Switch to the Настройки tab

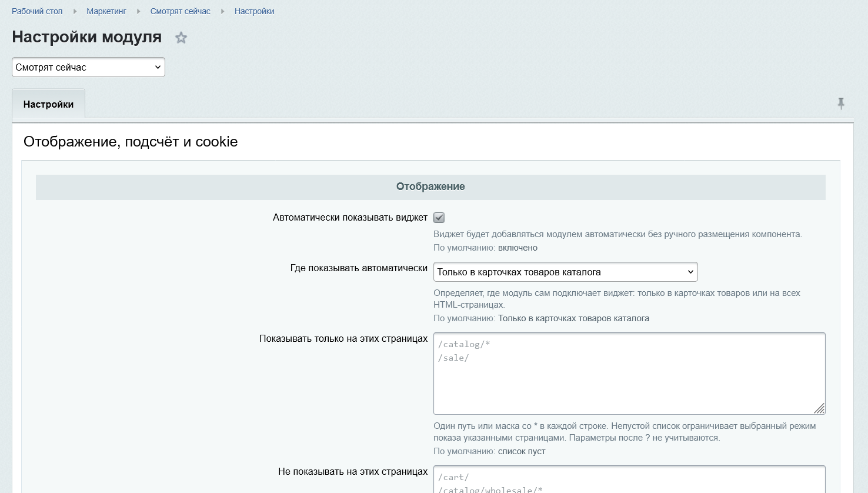coord(48,104)
